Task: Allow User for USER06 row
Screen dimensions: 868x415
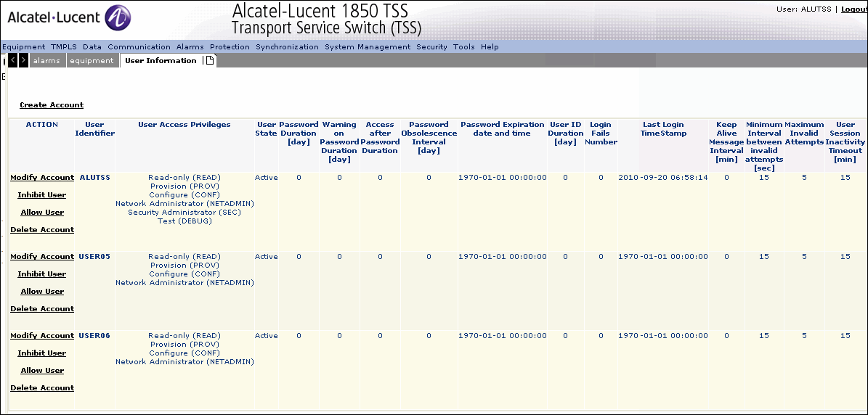Action: 42,370
